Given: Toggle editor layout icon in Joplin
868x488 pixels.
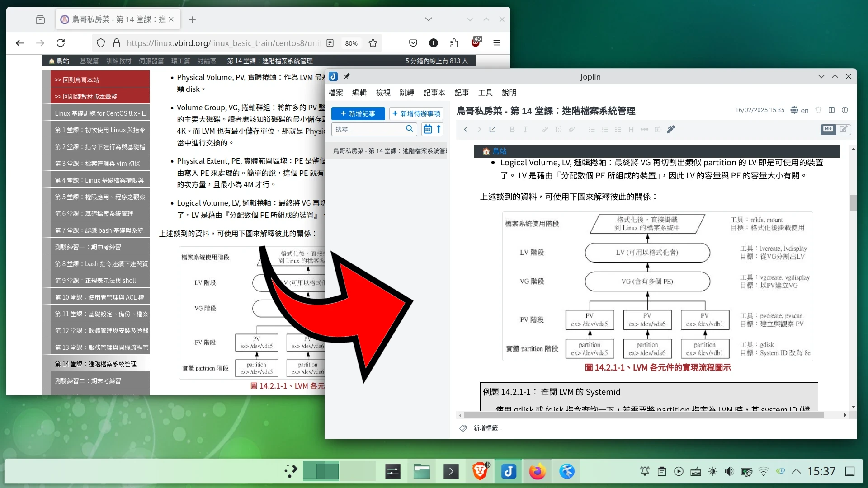Looking at the screenshot, I should tap(831, 110).
